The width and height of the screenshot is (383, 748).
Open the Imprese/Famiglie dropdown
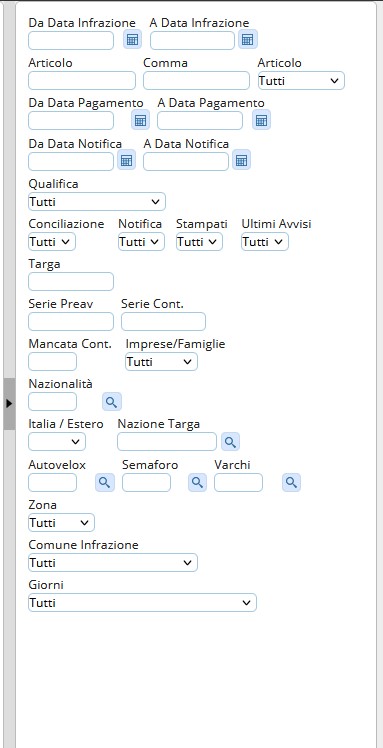[161, 362]
